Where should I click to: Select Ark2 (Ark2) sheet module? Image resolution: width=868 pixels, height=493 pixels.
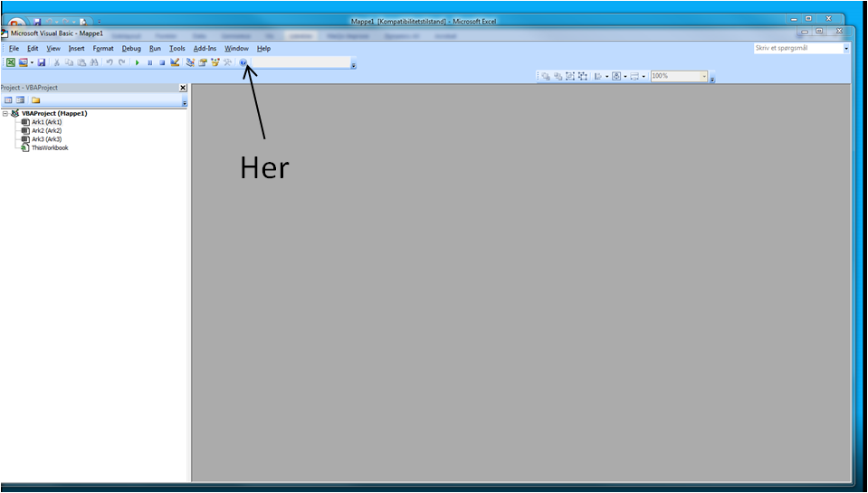[46, 131]
